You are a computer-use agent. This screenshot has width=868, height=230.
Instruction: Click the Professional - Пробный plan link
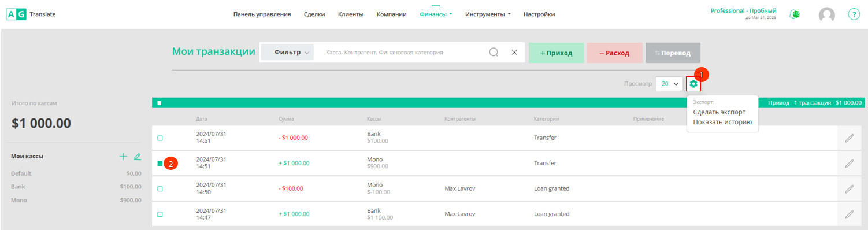(743, 11)
